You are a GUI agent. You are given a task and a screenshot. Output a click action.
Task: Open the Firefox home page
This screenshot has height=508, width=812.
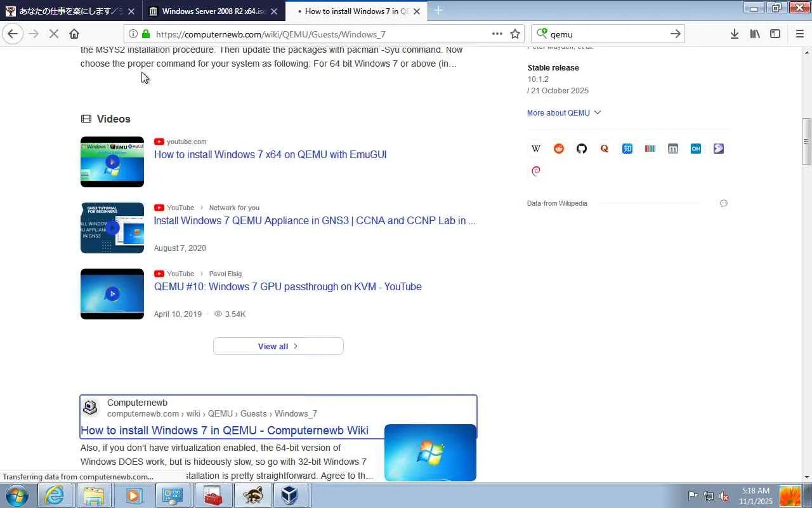point(74,34)
